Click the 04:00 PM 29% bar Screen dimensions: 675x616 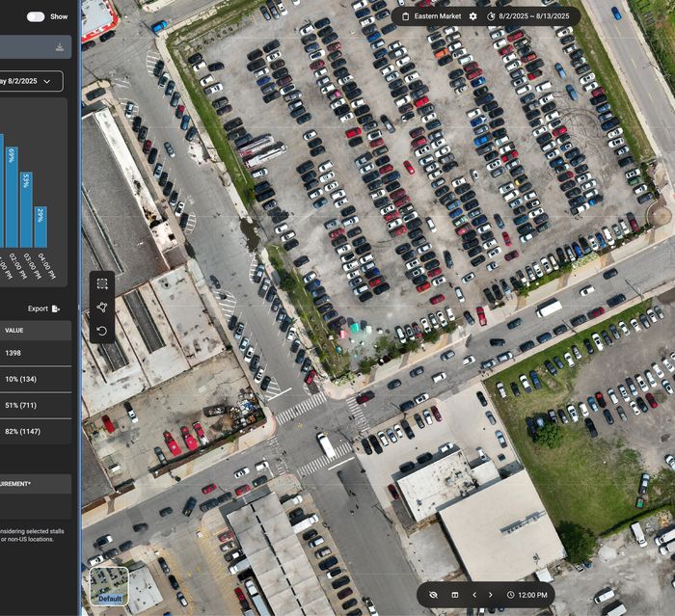(40, 228)
